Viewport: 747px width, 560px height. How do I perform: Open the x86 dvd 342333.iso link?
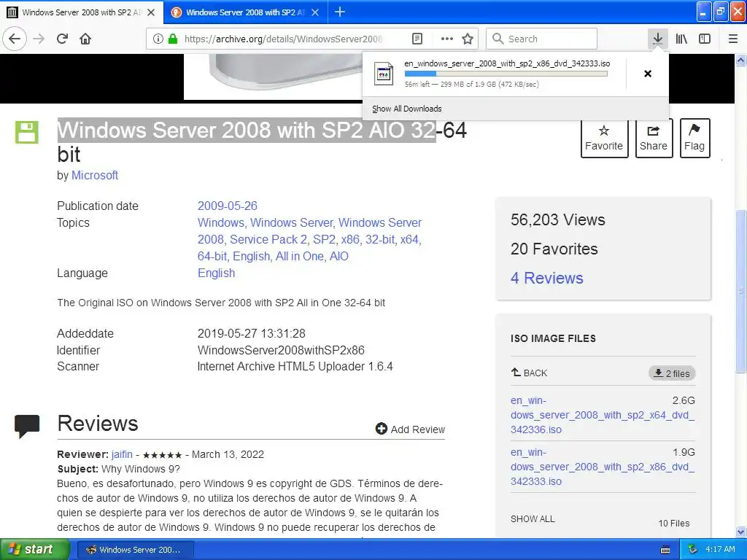(x=602, y=467)
